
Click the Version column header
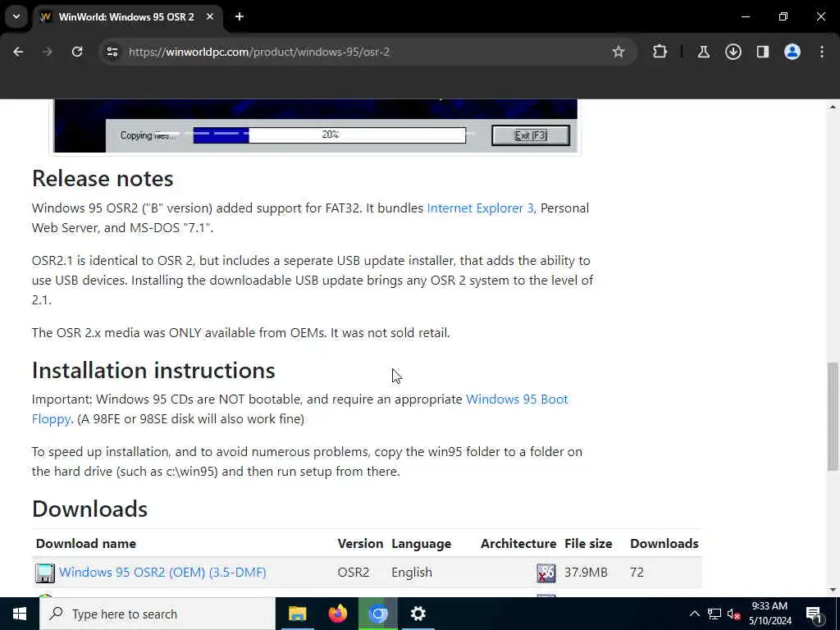coord(360,543)
